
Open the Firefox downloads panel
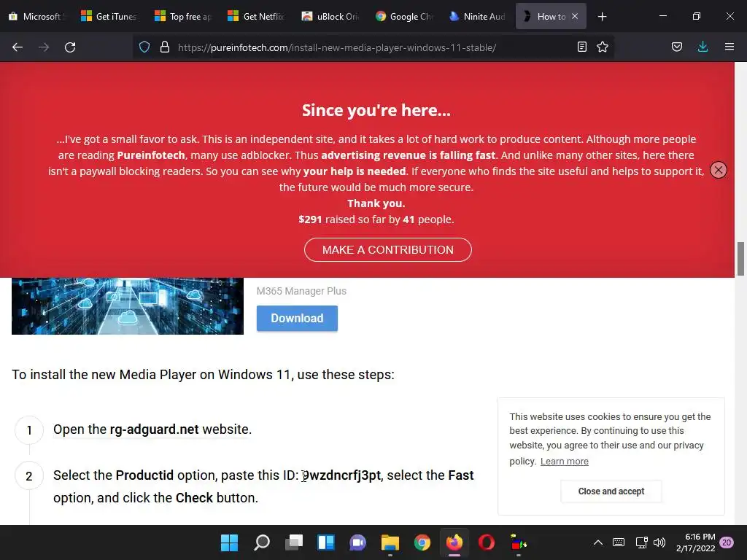pyautogui.click(x=703, y=47)
